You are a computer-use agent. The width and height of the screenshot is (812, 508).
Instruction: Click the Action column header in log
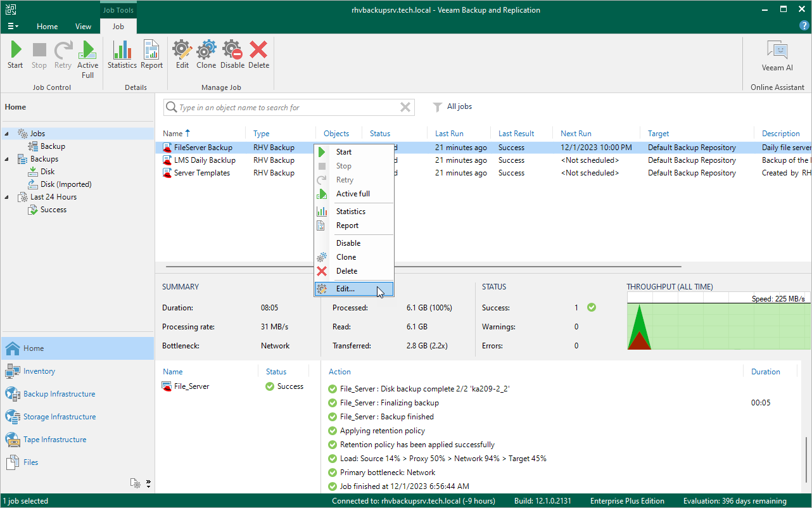tap(339, 372)
